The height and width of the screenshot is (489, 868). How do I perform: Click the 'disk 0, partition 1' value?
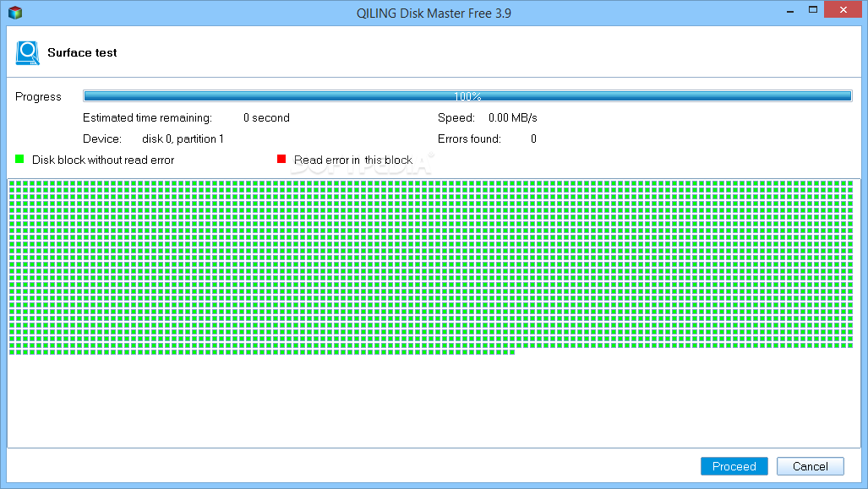point(183,139)
